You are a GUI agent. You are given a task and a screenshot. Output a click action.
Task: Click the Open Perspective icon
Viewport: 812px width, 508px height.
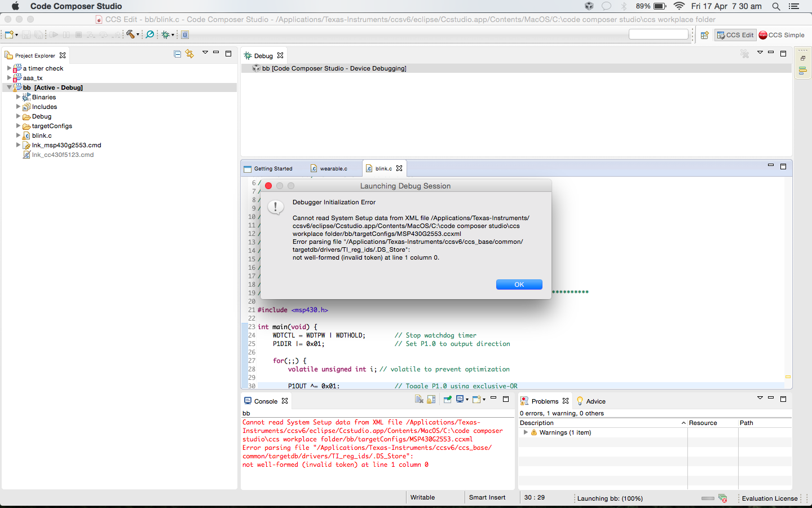(x=704, y=35)
